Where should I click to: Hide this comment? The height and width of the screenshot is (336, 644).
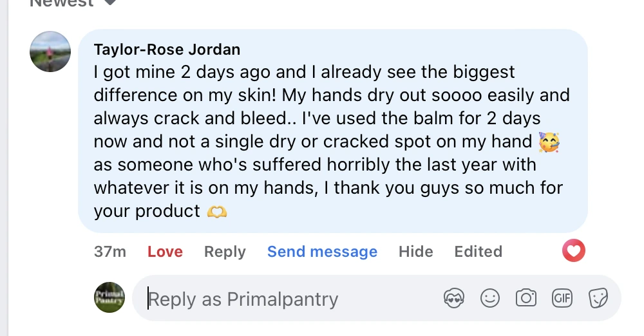[415, 252]
